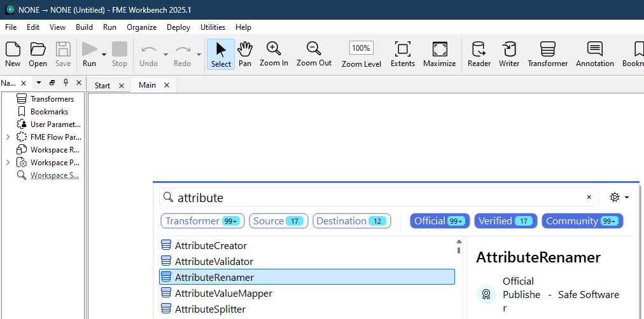Click the results list scrollbar up arrow
This screenshot has width=644, height=319.
click(459, 241)
